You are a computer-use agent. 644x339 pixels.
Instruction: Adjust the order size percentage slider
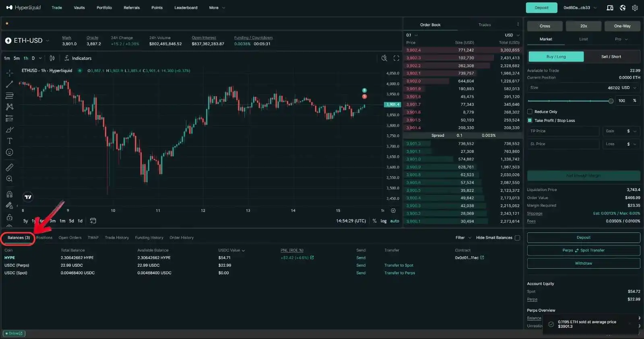tap(571, 101)
